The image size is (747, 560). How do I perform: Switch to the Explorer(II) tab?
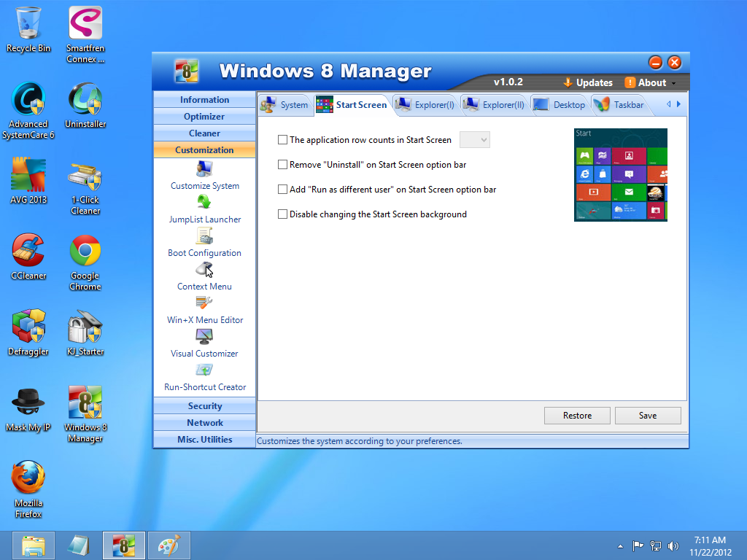tap(494, 105)
